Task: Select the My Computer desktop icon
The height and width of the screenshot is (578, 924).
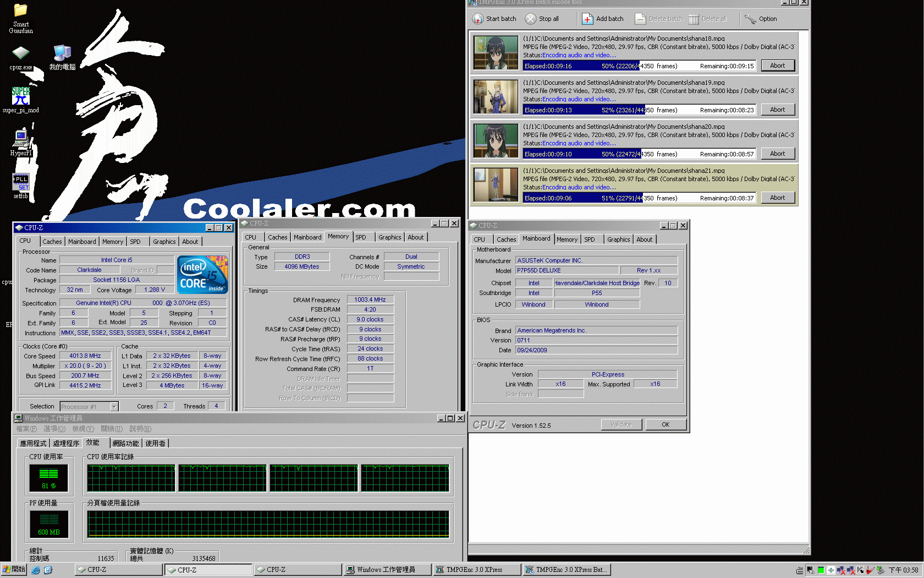Action: click(x=62, y=58)
